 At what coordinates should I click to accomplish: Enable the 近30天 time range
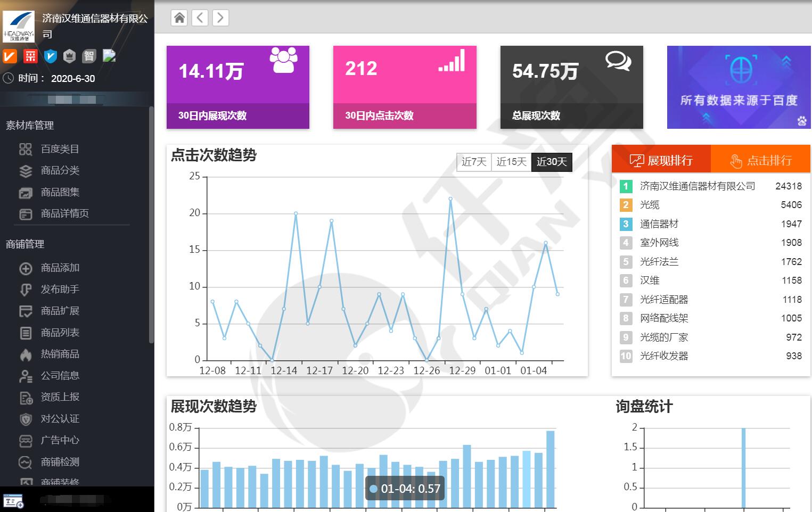point(551,162)
